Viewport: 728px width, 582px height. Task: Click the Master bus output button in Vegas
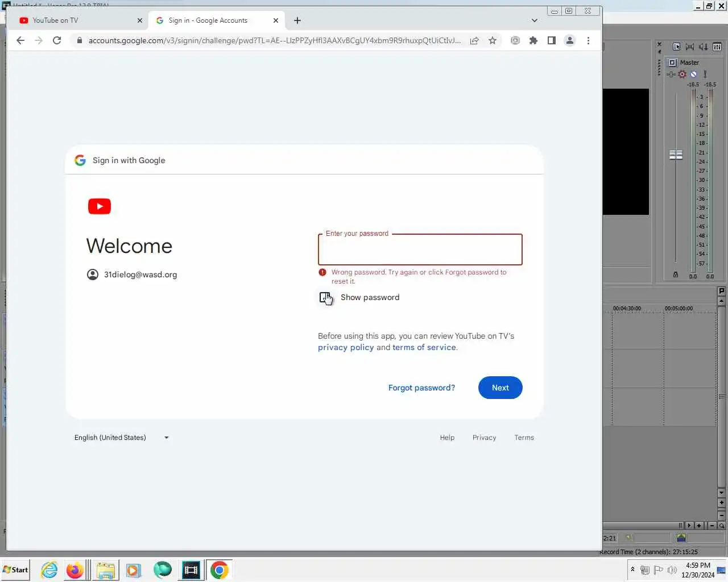click(x=672, y=63)
